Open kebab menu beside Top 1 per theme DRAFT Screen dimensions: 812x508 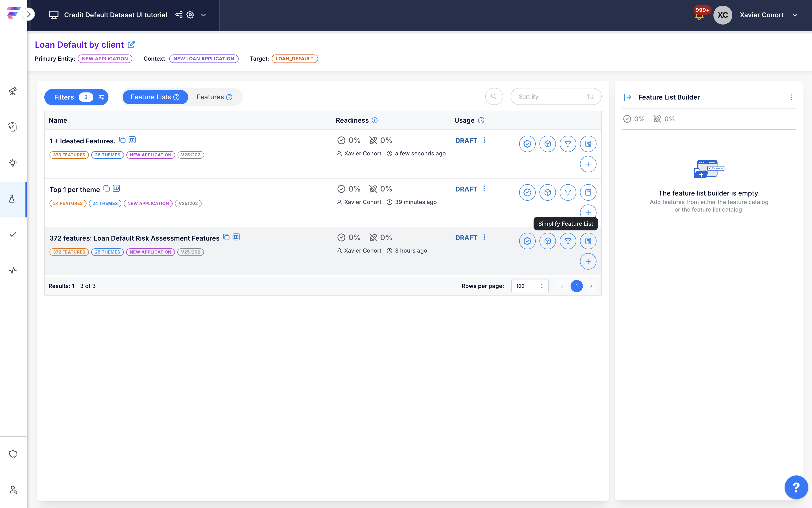pos(484,189)
